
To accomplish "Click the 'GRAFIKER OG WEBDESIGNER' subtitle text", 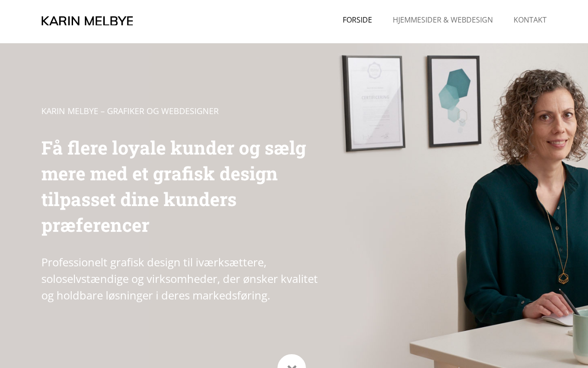I will [x=163, y=111].
